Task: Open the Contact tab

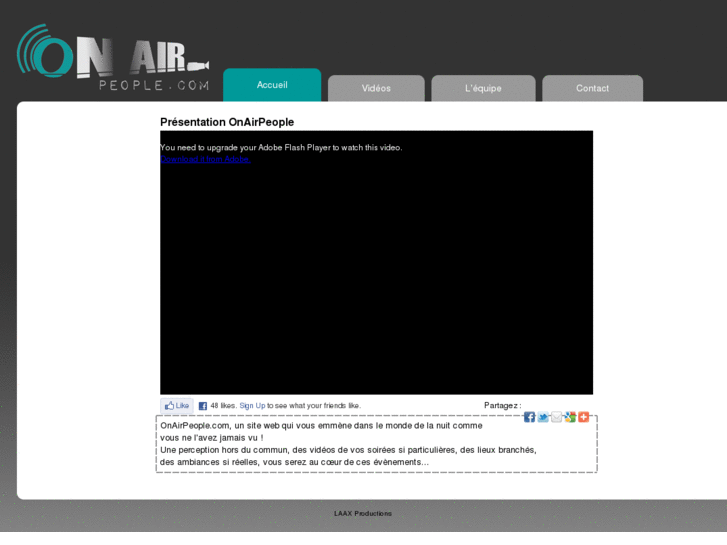Action: (x=592, y=88)
